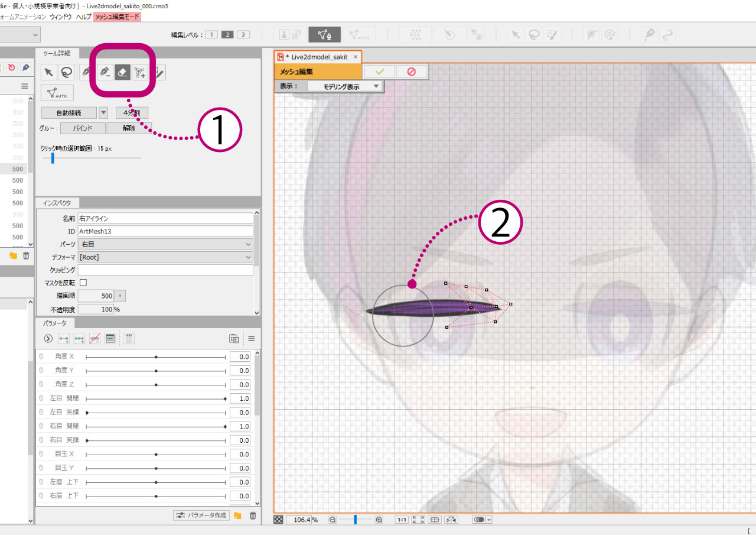The width and height of the screenshot is (756, 535).
Task: Click the canvas zoom slider
Action: tap(356, 520)
